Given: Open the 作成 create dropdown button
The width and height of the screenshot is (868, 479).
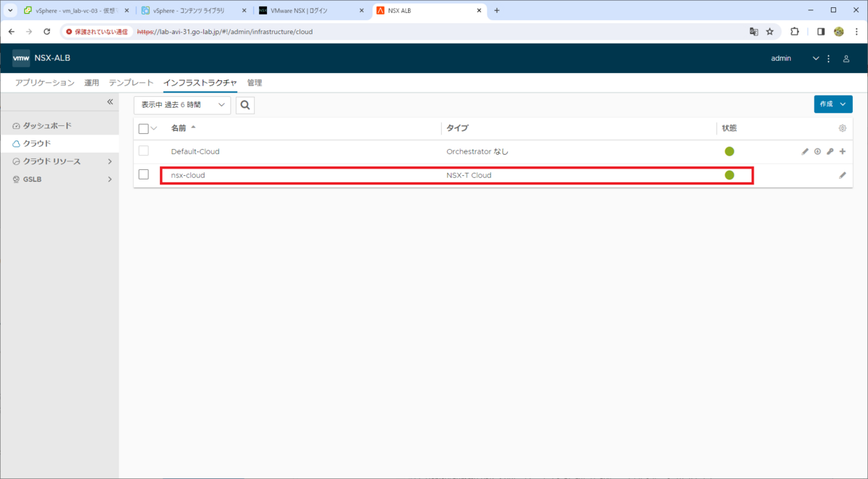Looking at the screenshot, I should (833, 104).
